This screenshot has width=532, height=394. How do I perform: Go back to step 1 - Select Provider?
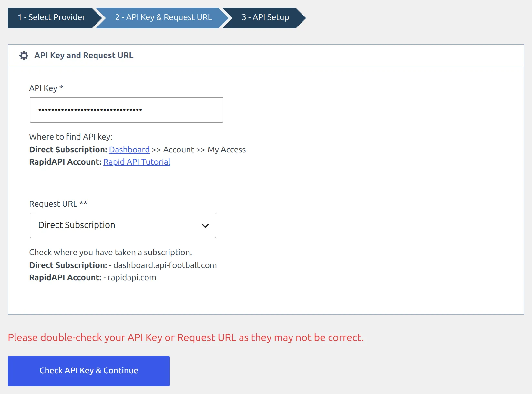point(52,17)
